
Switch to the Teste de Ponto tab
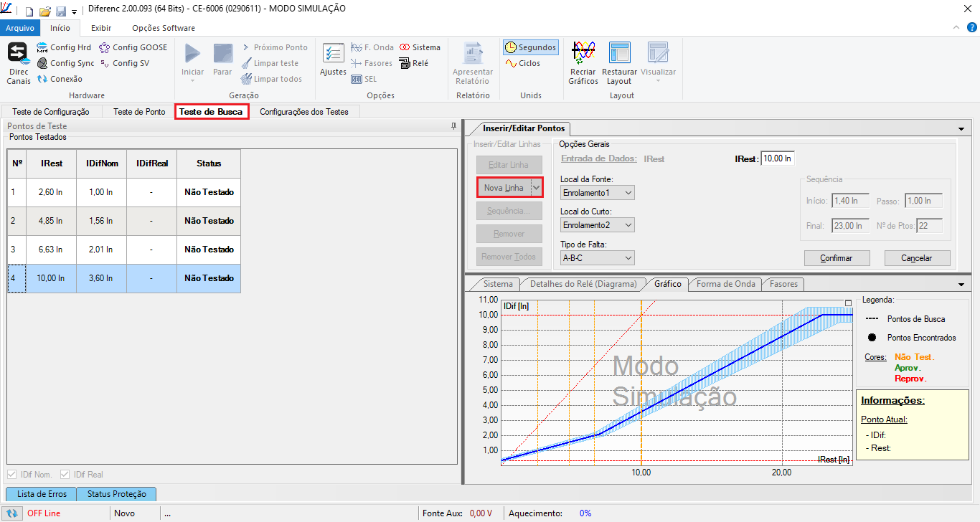tap(139, 112)
